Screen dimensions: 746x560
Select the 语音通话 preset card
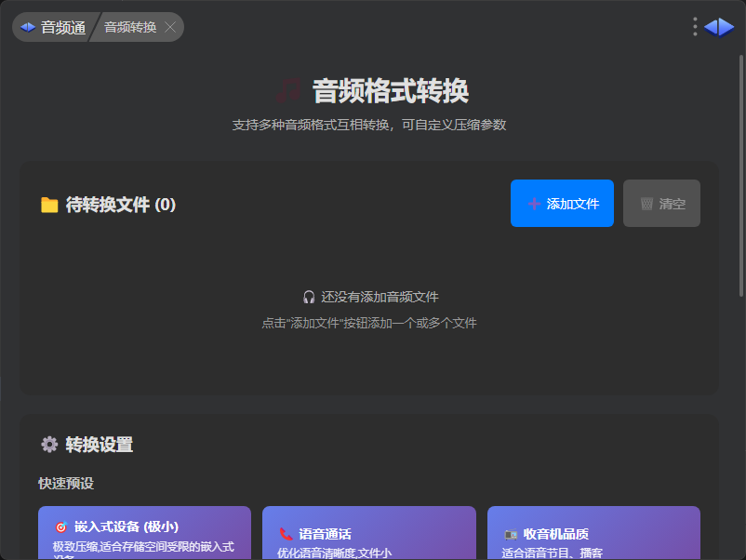[369, 533]
